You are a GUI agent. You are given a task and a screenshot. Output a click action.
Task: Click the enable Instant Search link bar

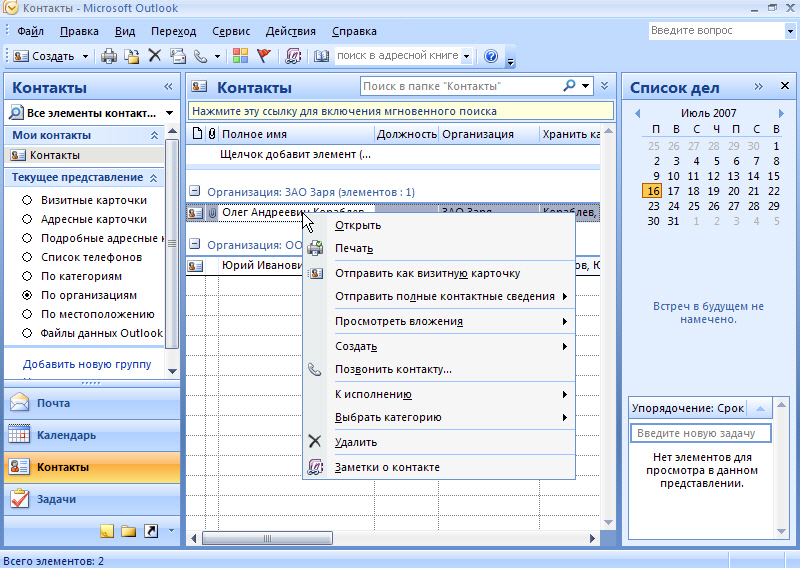point(400,111)
